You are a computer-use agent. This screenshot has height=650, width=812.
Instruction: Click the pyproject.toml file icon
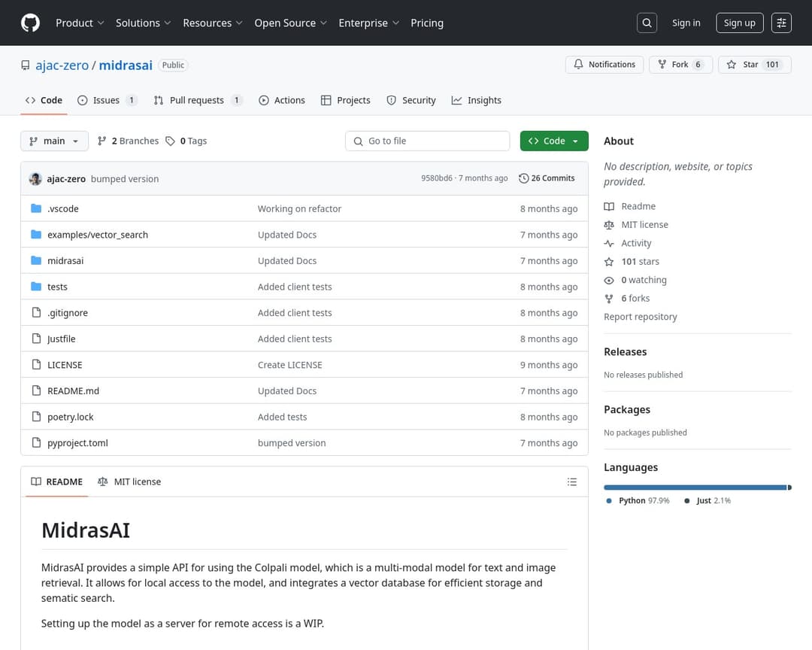click(x=36, y=442)
